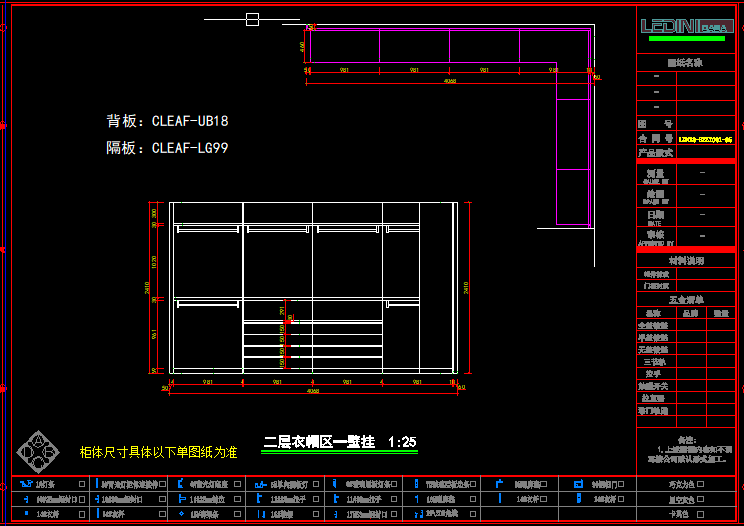Viewport: 744px width, 526px height.
Task: Click the hanging rail in upper-left wardrobe compartment
Action: (x=207, y=230)
